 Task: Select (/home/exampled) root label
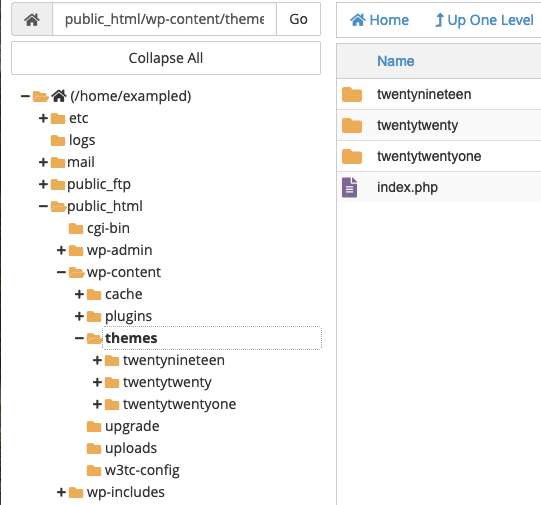(130, 96)
